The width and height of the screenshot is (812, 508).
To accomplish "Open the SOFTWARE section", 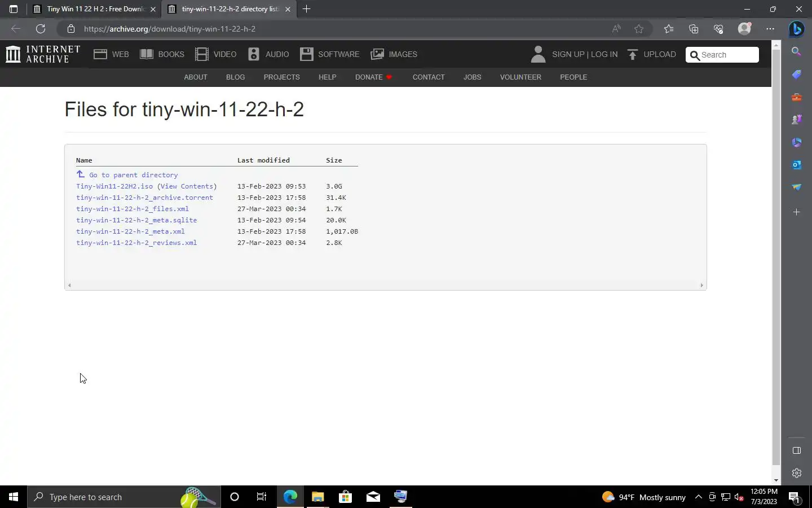I will (330, 54).
